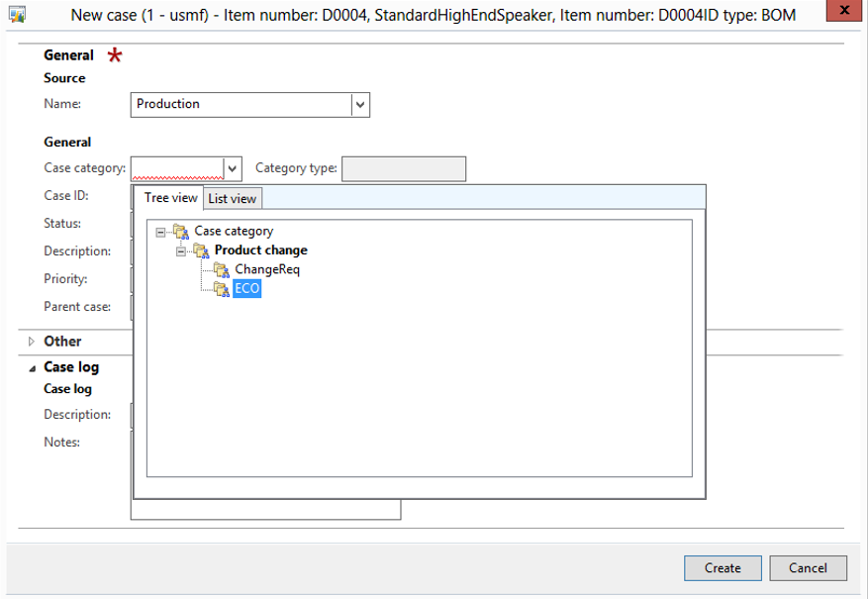Open the Case category dropdown arrow
868x599 pixels.
(x=233, y=168)
